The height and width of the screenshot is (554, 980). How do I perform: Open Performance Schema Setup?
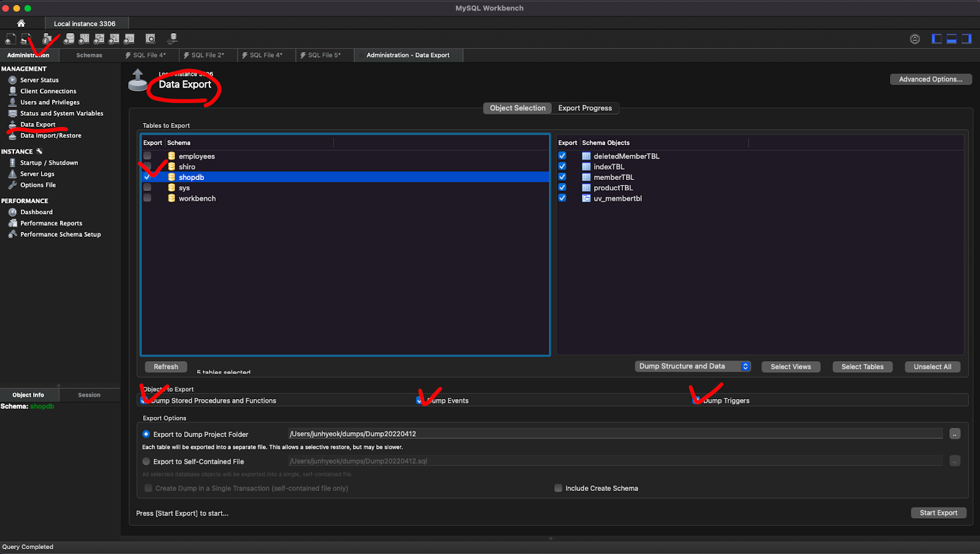pyautogui.click(x=60, y=234)
